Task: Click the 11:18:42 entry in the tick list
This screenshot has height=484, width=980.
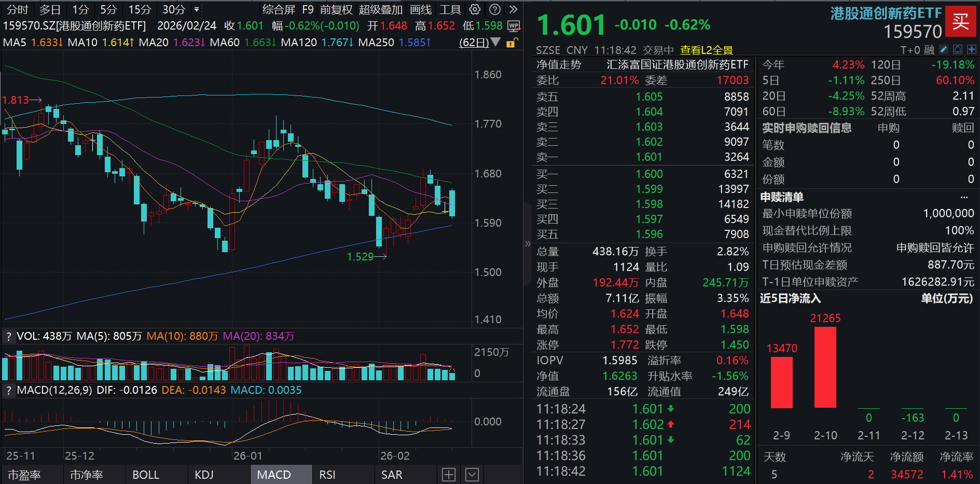Action: coord(561,471)
